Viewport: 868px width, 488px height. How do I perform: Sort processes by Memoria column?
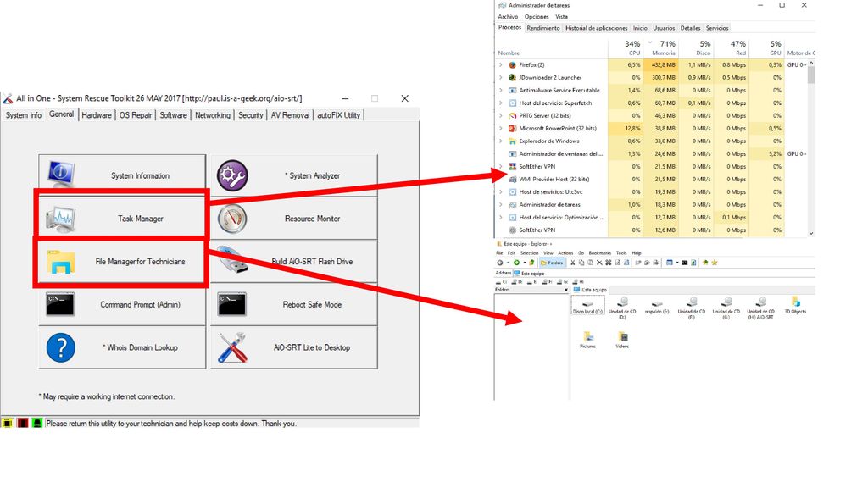(661, 48)
